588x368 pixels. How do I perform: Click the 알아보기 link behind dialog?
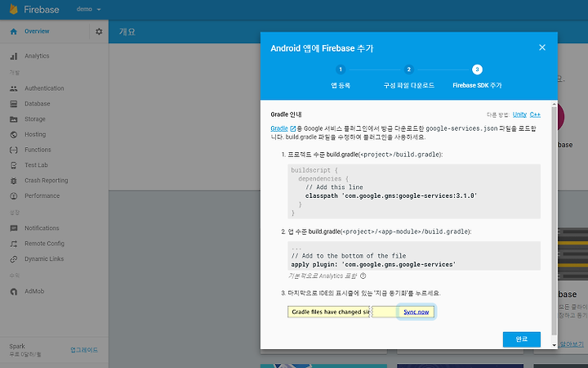click(572, 344)
